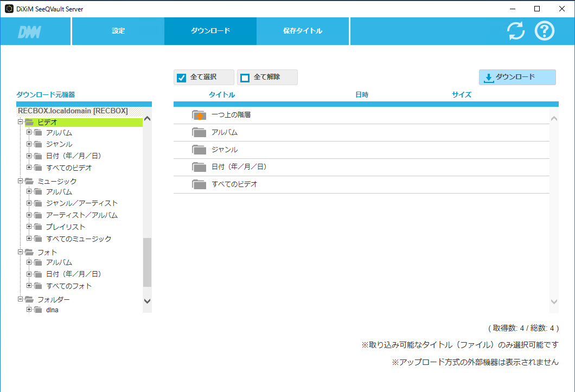Expand the dlna folder node
The image size is (575, 392).
pyautogui.click(x=29, y=310)
